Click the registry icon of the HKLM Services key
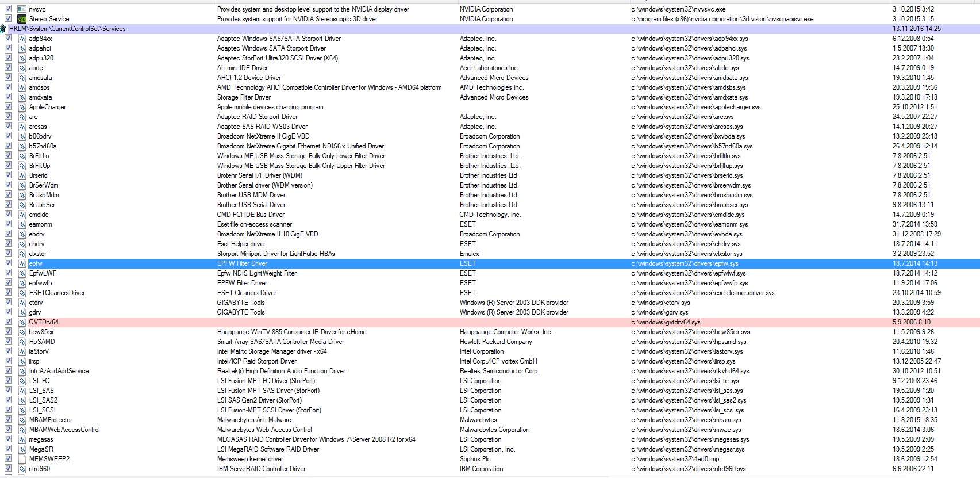 coord(3,29)
